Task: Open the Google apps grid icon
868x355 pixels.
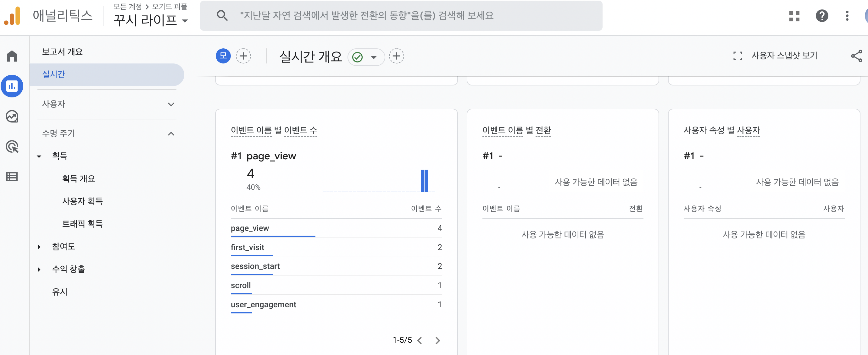Action: [794, 16]
